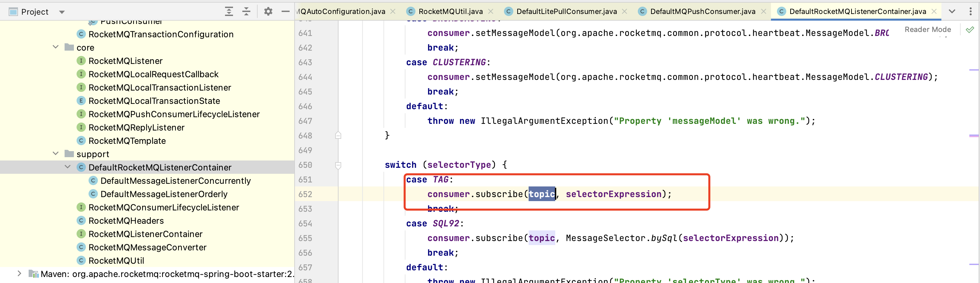Switch to DefaultMQPushConsumer.java tab
This screenshot has width=980, height=283.
703,11
